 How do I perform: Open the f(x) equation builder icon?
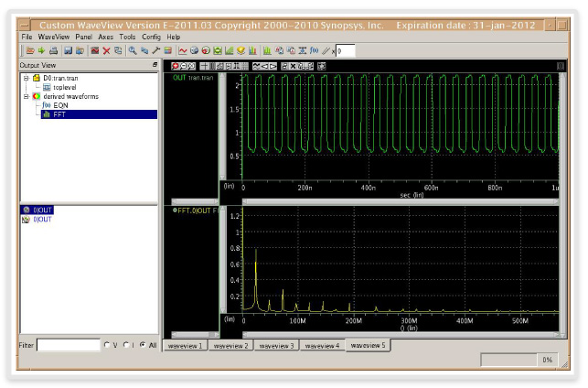314,50
